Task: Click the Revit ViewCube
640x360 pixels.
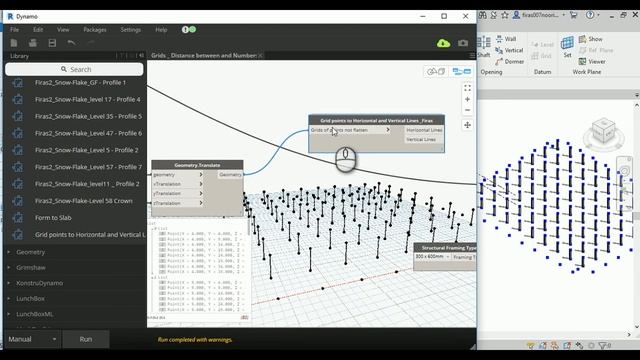Action: coord(604,131)
